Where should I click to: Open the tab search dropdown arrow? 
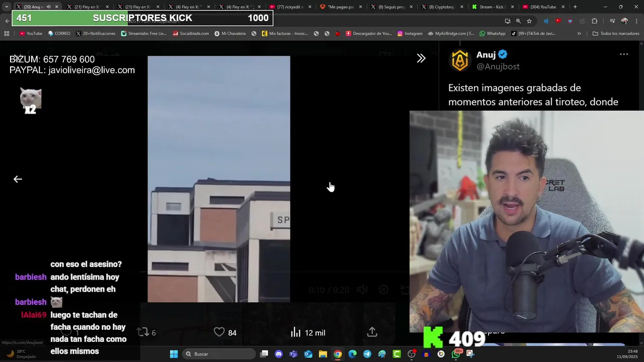coord(6,7)
